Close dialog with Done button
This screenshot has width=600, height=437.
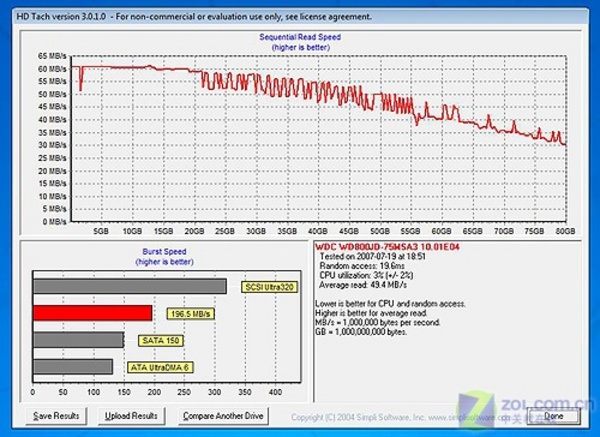553,416
